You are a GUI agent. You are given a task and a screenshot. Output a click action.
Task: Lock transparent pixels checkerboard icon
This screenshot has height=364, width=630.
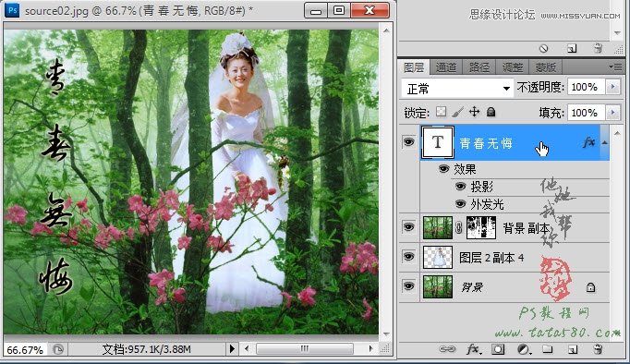tap(442, 112)
